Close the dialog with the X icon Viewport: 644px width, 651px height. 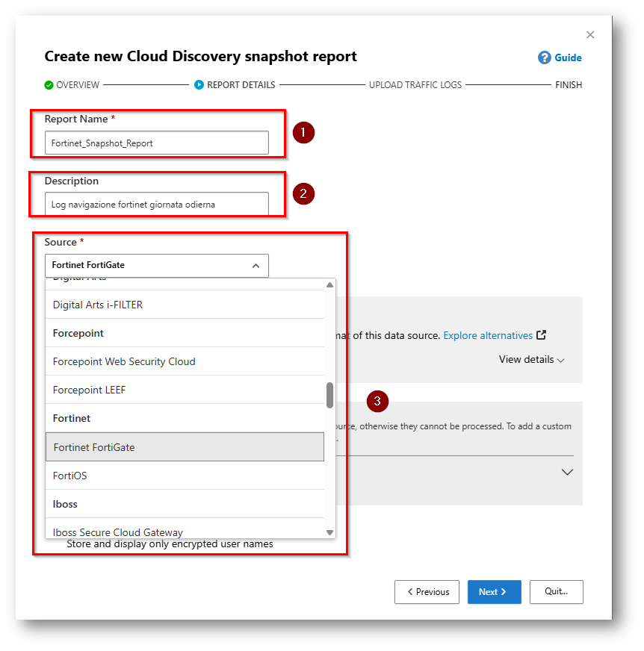point(590,35)
